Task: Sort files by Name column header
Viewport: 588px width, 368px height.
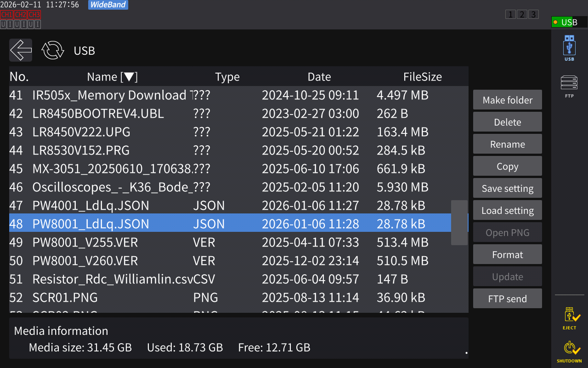Action: (x=112, y=77)
